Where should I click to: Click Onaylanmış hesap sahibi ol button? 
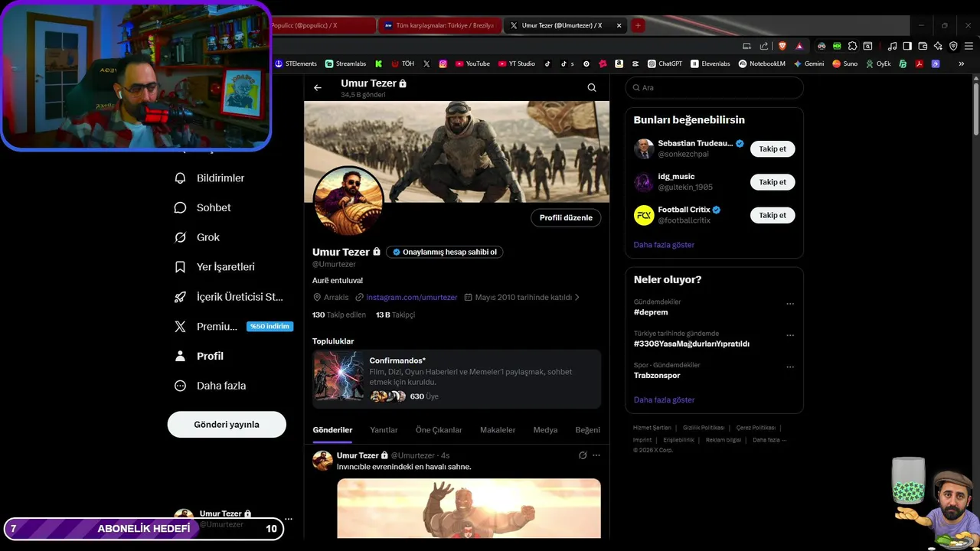pyautogui.click(x=445, y=252)
